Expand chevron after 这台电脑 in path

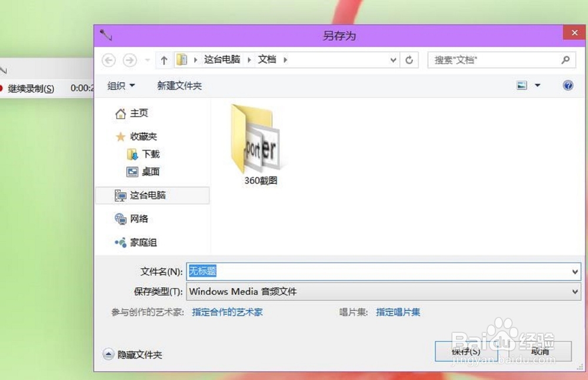(249, 59)
